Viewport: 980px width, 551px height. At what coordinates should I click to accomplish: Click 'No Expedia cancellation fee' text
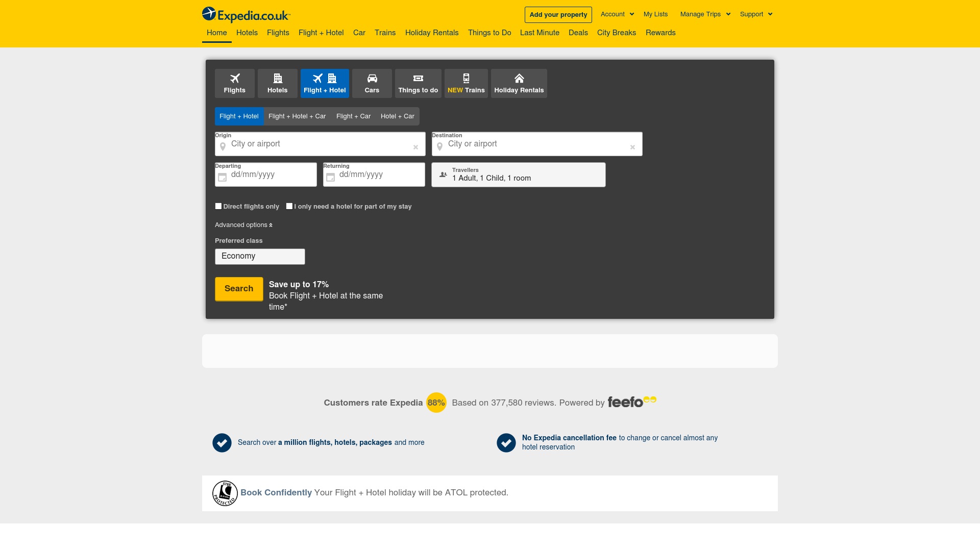click(x=569, y=438)
